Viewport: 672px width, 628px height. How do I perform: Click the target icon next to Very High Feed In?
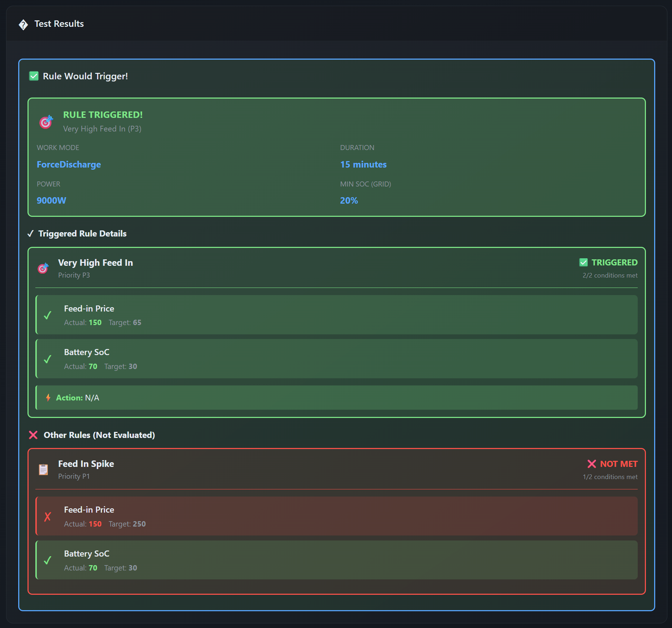click(x=43, y=268)
